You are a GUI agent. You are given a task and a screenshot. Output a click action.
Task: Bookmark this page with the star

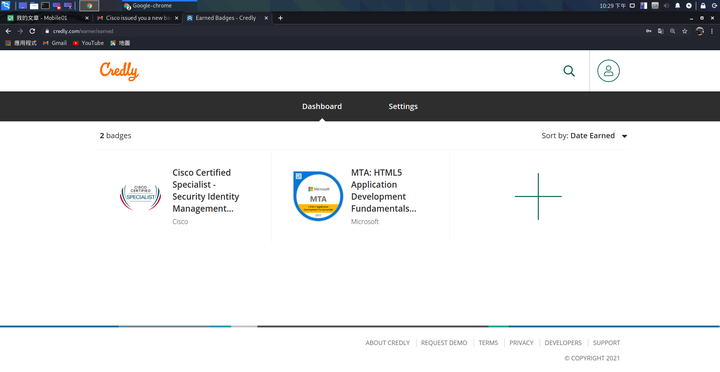(685, 31)
